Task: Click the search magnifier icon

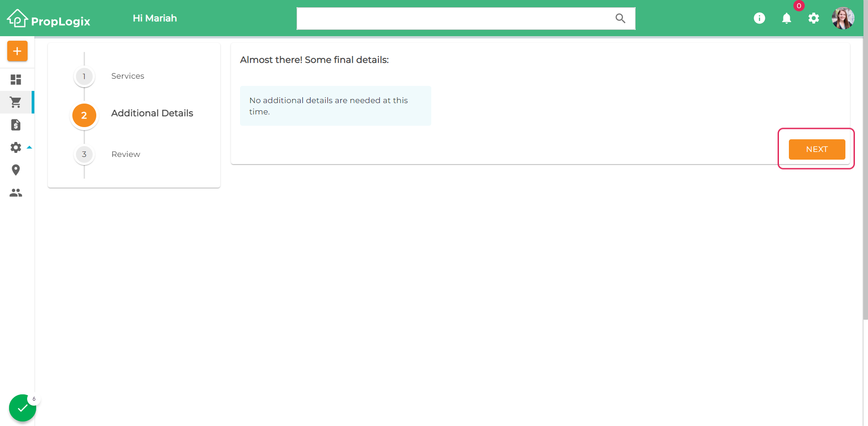Action: pos(620,18)
